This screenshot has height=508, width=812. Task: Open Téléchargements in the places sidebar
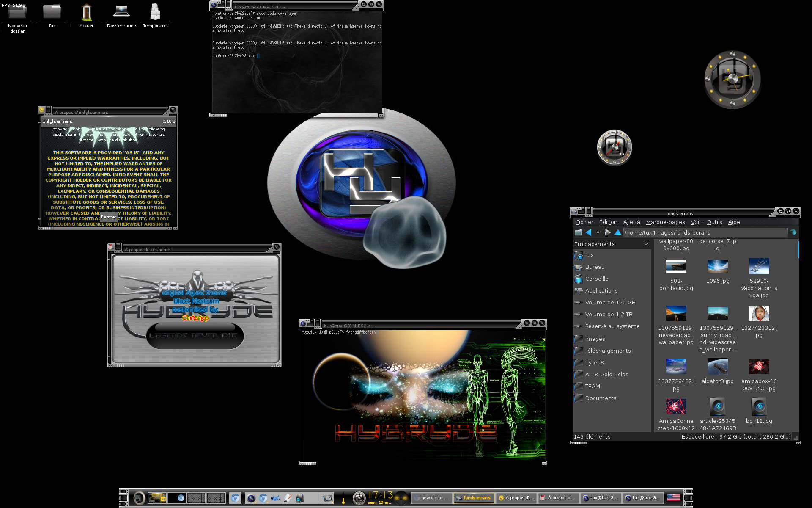[612, 351]
